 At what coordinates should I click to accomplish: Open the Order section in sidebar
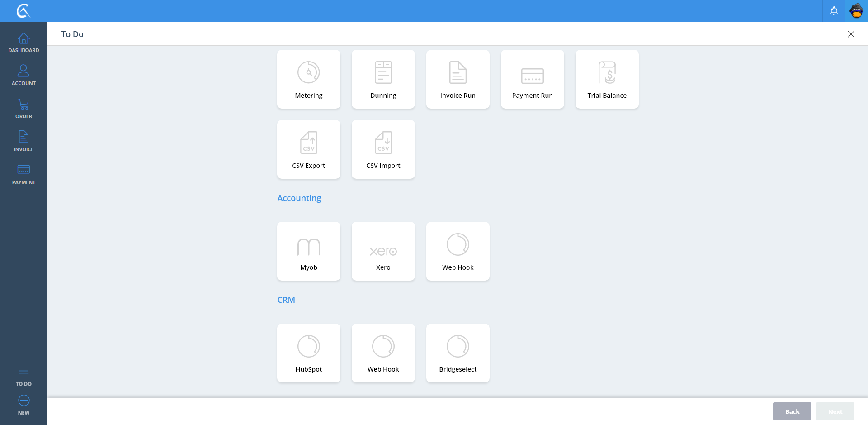click(24, 109)
